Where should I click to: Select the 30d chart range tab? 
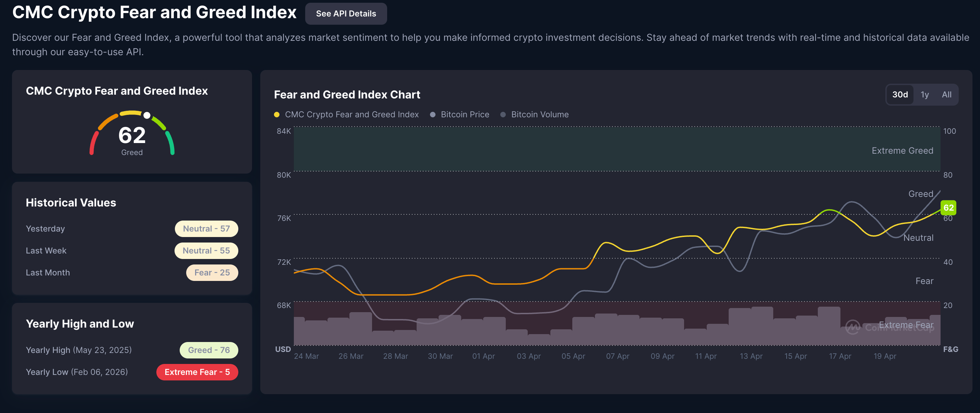click(x=900, y=94)
